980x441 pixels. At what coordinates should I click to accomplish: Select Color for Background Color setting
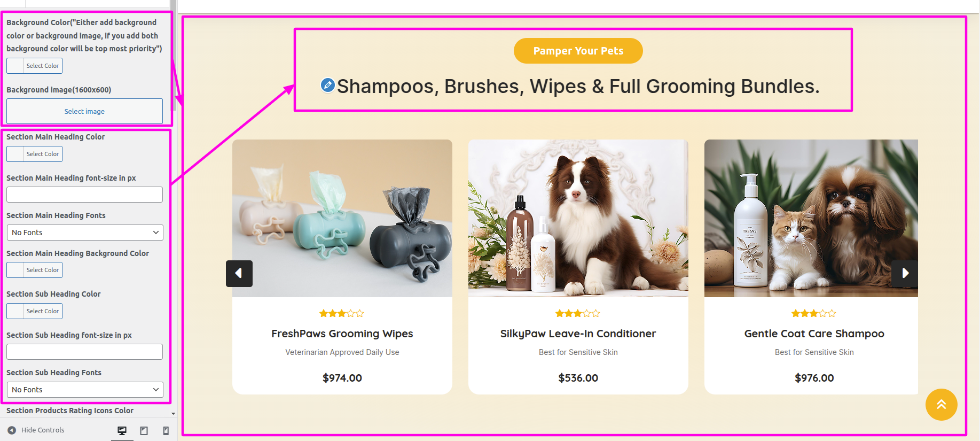click(35, 66)
